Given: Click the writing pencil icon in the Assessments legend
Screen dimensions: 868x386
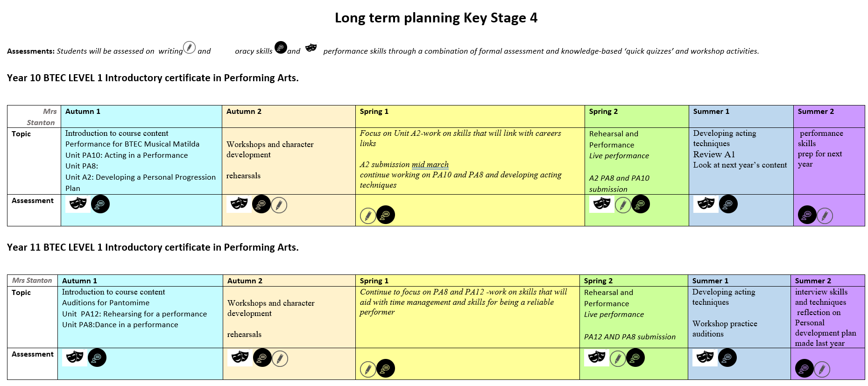Looking at the screenshot, I should click(x=189, y=47).
